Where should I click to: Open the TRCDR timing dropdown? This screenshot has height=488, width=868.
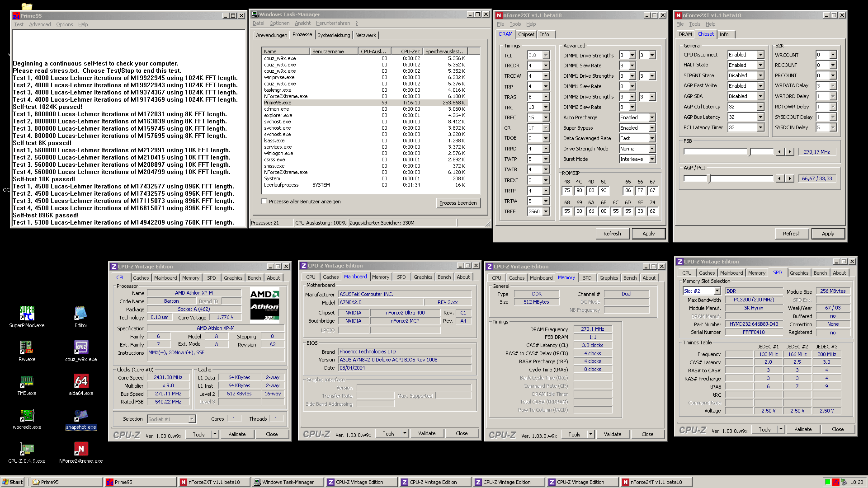coord(546,66)
